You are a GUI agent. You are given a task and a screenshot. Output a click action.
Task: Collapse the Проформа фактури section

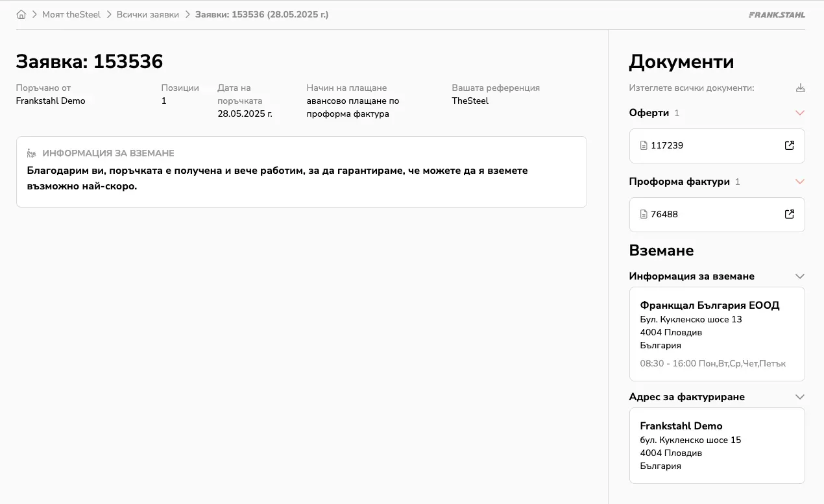800,182
